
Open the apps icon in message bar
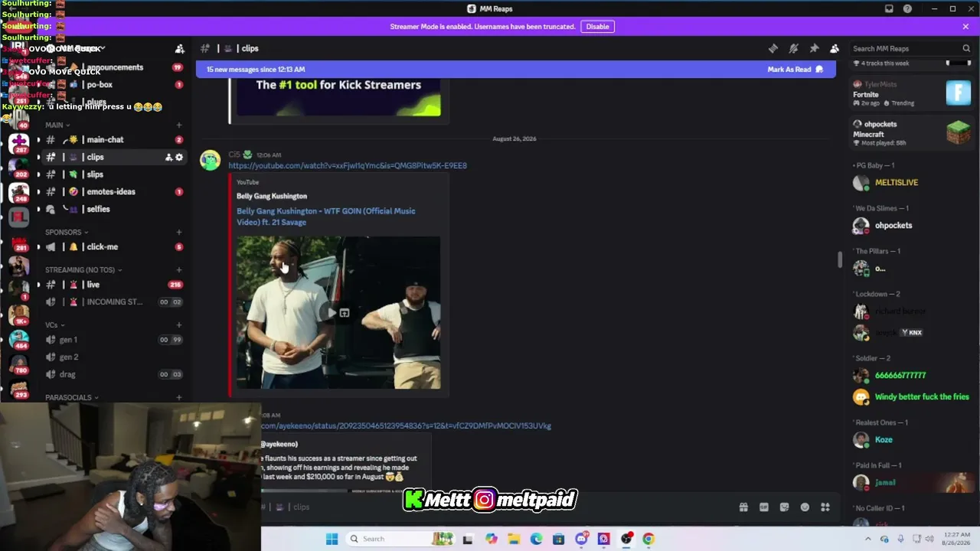pyautogui.click(x=825, y=507)
